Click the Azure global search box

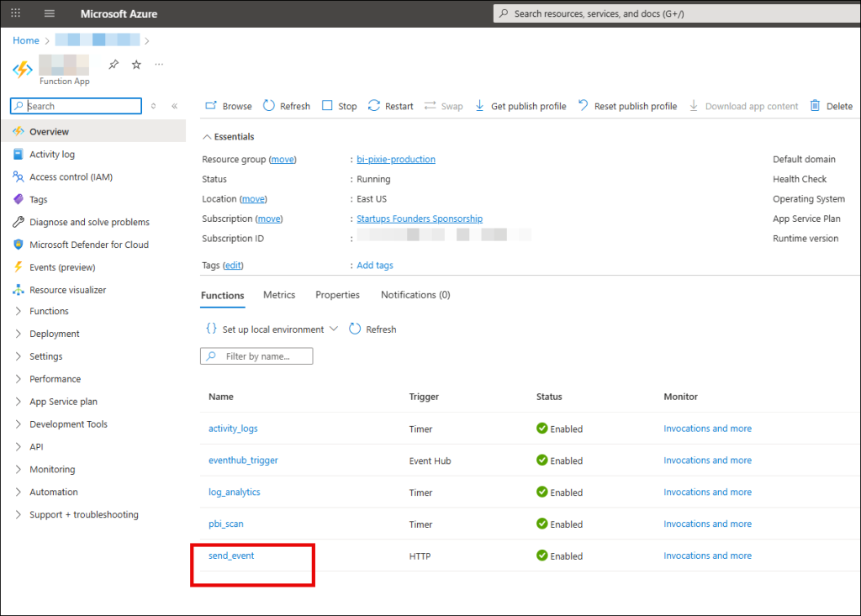pyautogui.click(x=673, y=13)
